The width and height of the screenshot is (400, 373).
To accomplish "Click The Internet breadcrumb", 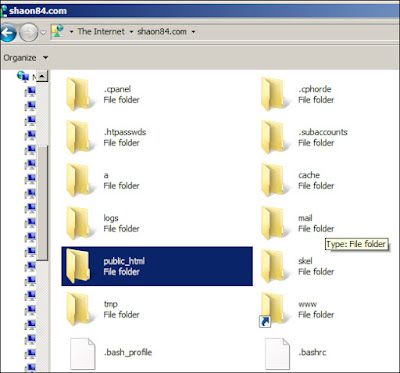I will pyautogui.click(x=101, y=32).
